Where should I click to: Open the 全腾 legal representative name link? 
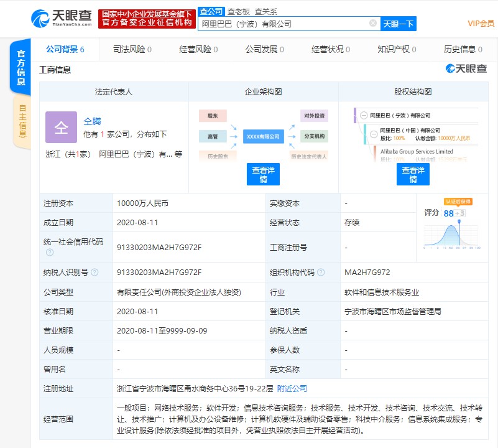[x=92, y=121]
